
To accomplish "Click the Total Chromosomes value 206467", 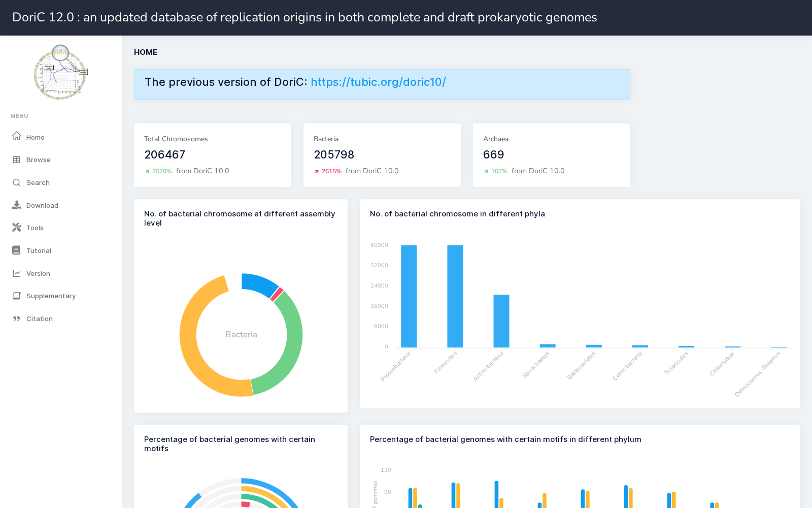I will tap(165, 154).
